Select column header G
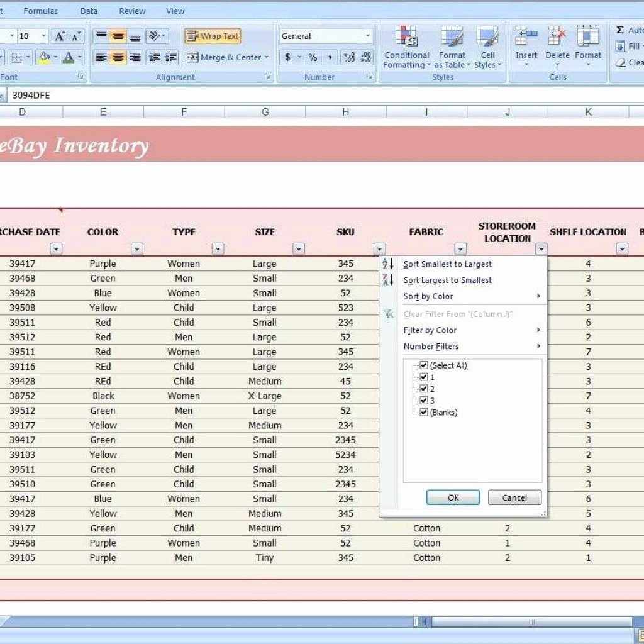The image size is (644, 644). [265, 112]
